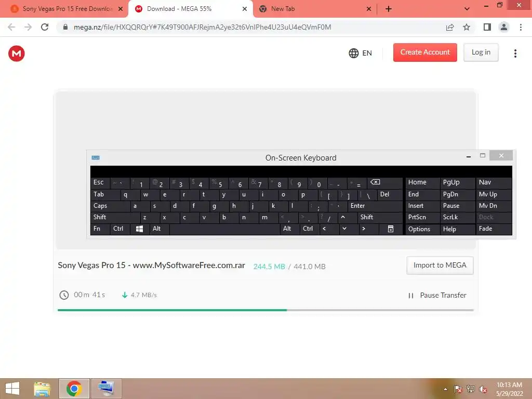Toggle the right Alt key
The image size is (532, 399).
tap(289, 229)
